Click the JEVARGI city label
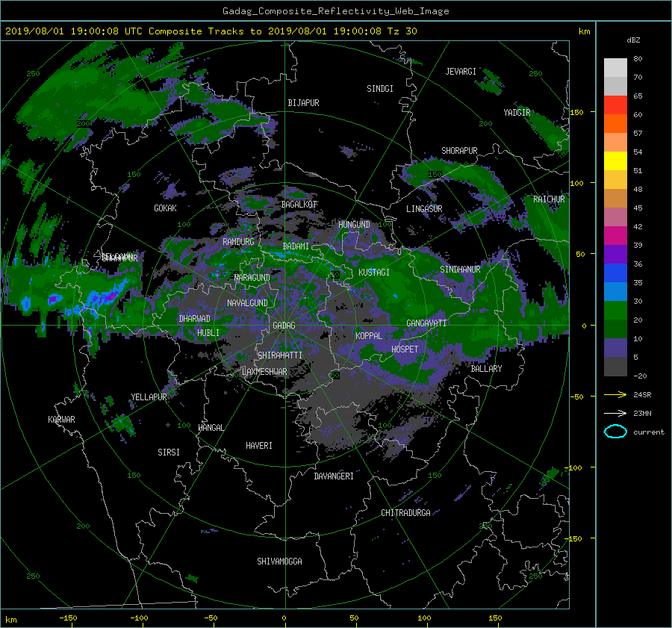The height and width of the screenshot is (628, 672). 461,72
